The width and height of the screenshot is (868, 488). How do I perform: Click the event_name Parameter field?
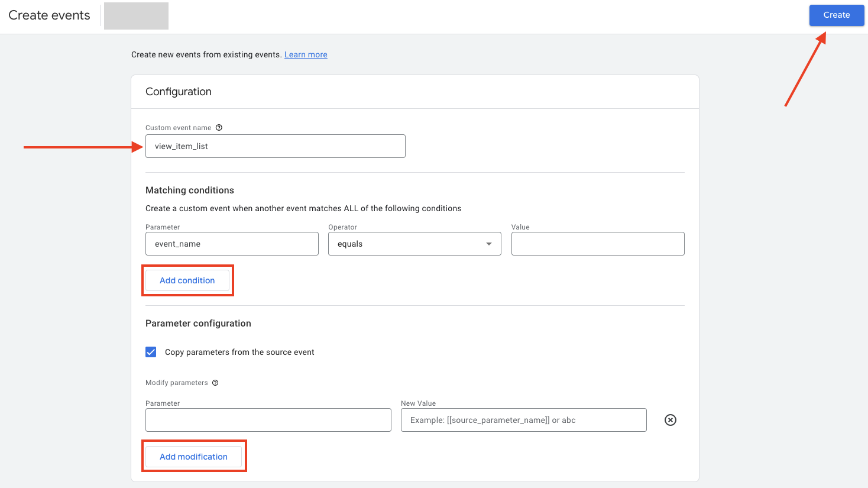pyautogui.click(x=232, y=244)
